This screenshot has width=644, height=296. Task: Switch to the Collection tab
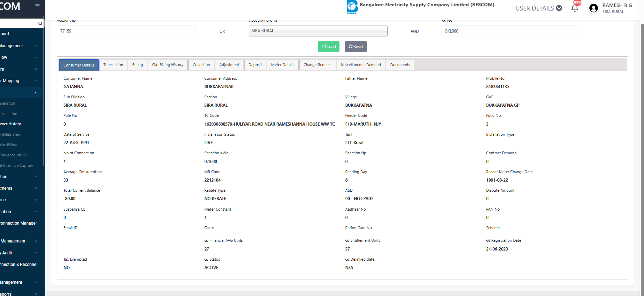[x=201, y=65]
